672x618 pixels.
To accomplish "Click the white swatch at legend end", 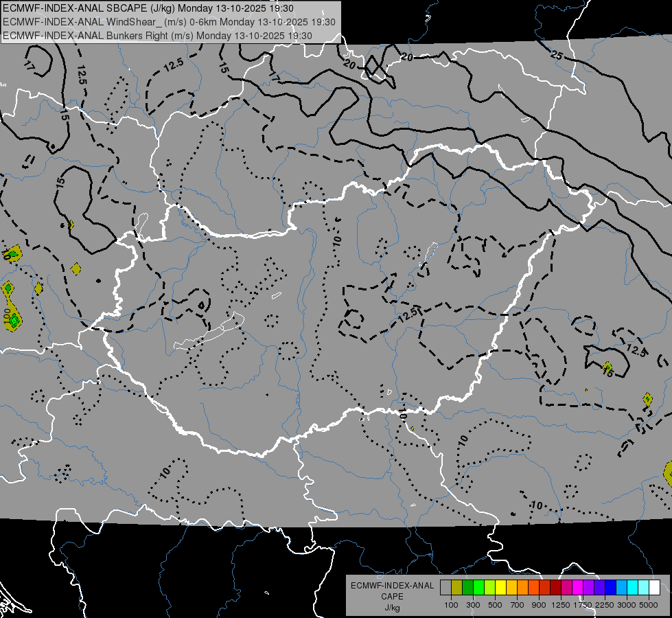I will click(654, 588).
